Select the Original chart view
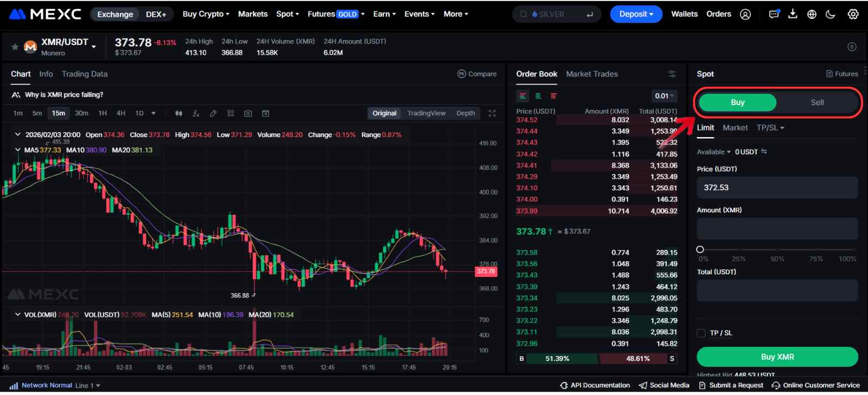The width and height of the screenshot is (868, 395). click(384, 113)
